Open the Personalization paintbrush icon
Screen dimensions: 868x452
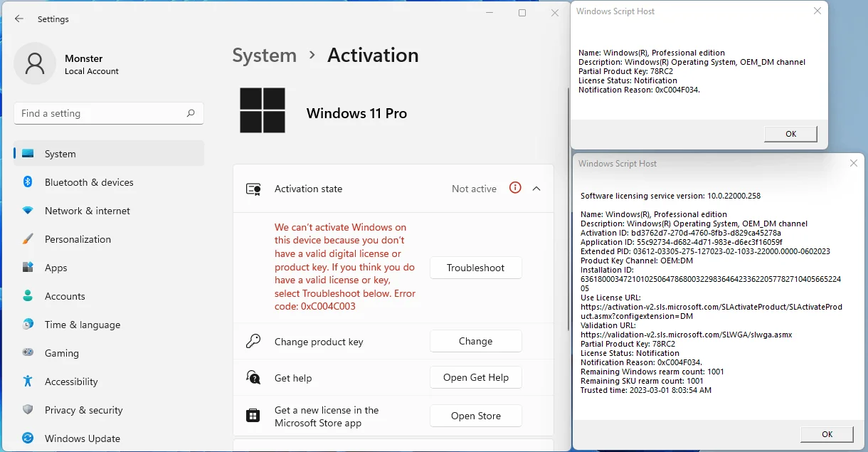point(28,239)
